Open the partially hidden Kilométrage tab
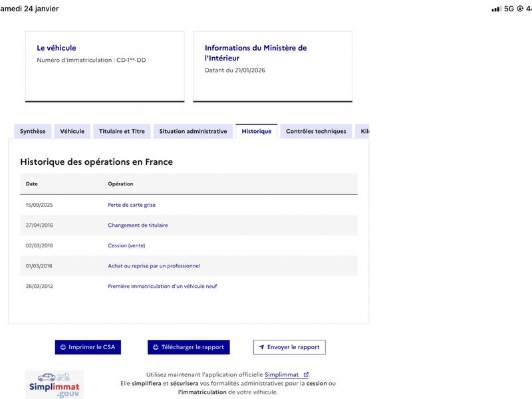The image size is (532, 399). pyautogui.click(x=363, y=132)
